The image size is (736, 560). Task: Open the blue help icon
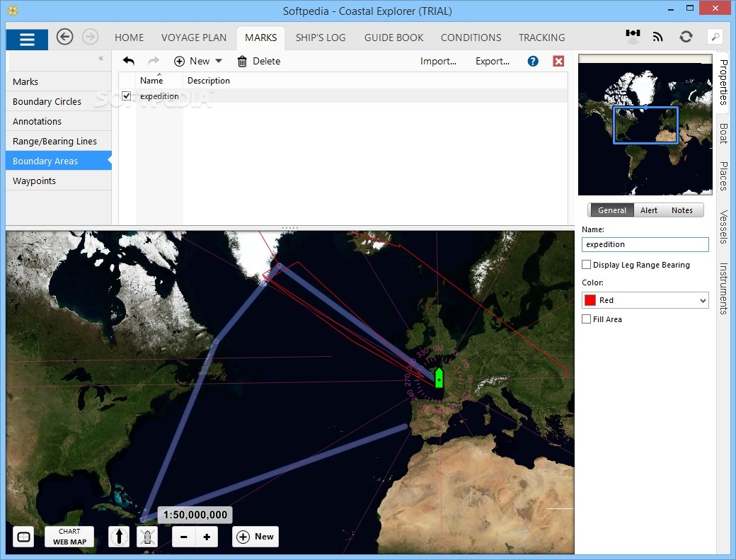tap(533, 61)
